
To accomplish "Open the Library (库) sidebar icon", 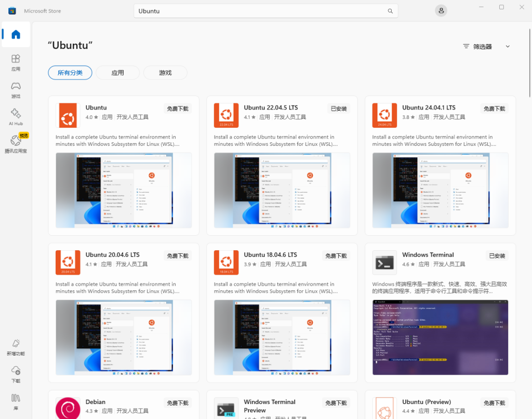I will [16, 402].
